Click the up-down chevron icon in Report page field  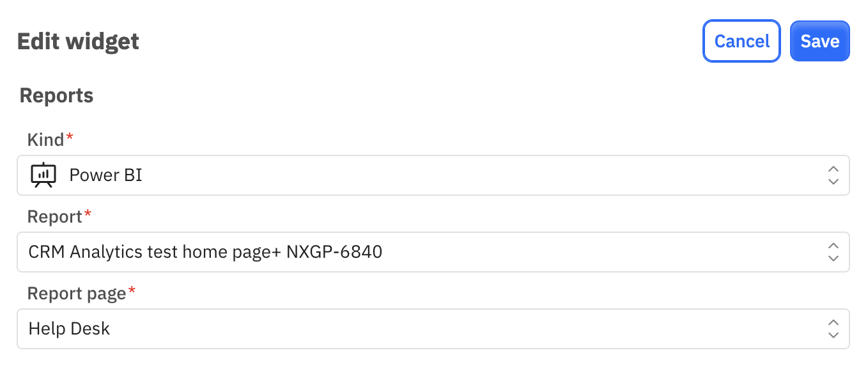click(833, 329)
